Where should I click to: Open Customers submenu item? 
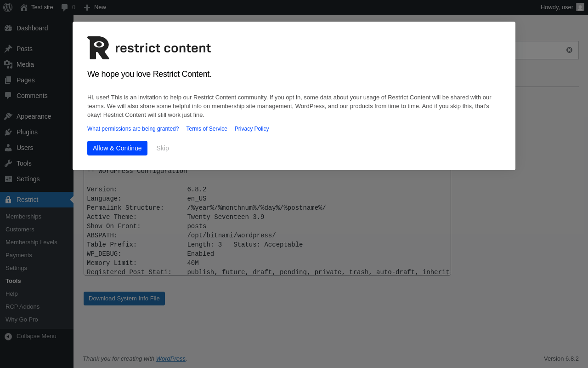(x=20, y=229)
